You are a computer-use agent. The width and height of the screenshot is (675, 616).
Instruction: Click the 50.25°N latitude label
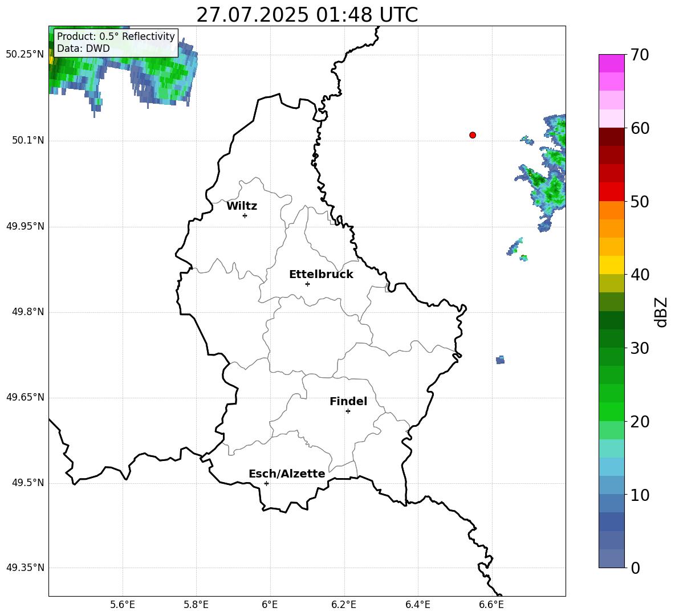click(x=25, y=55)
